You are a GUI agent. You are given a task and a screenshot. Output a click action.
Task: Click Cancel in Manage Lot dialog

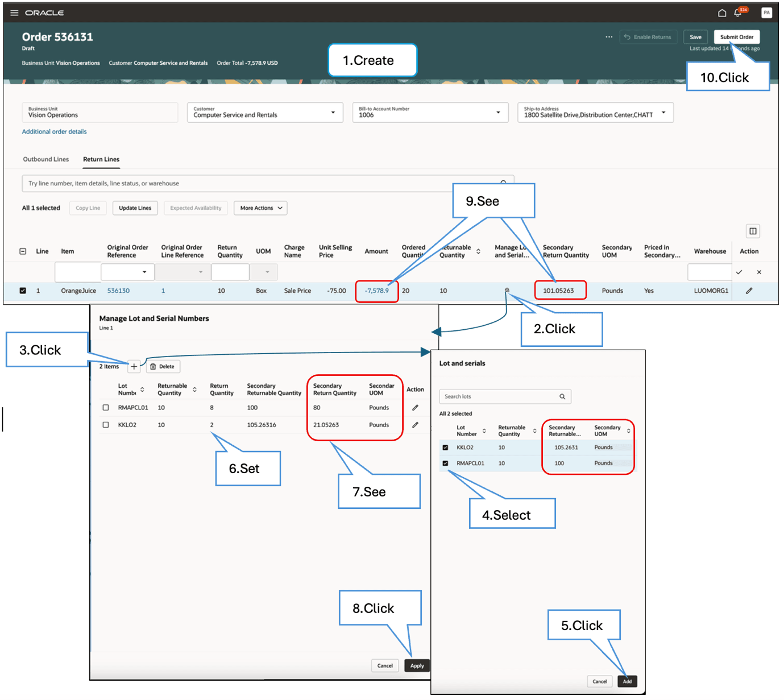385,666
